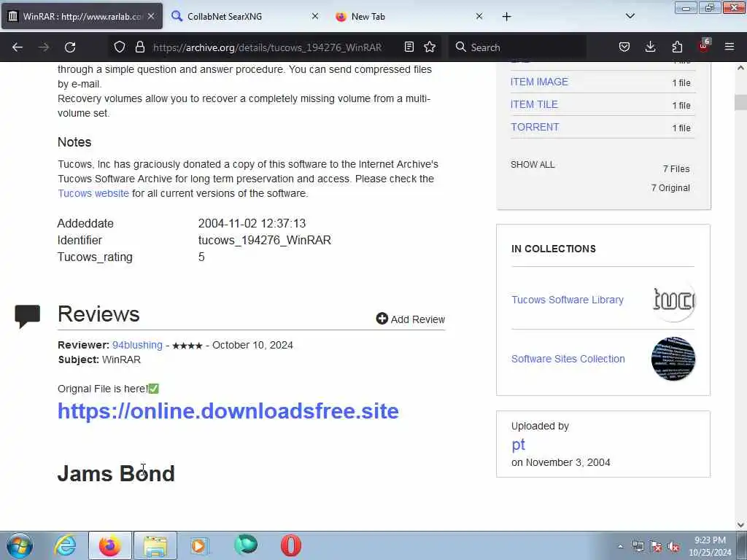This screenshot has width=747, height=560.
Task: Click 7 Original files text
Action: point(670,188)
